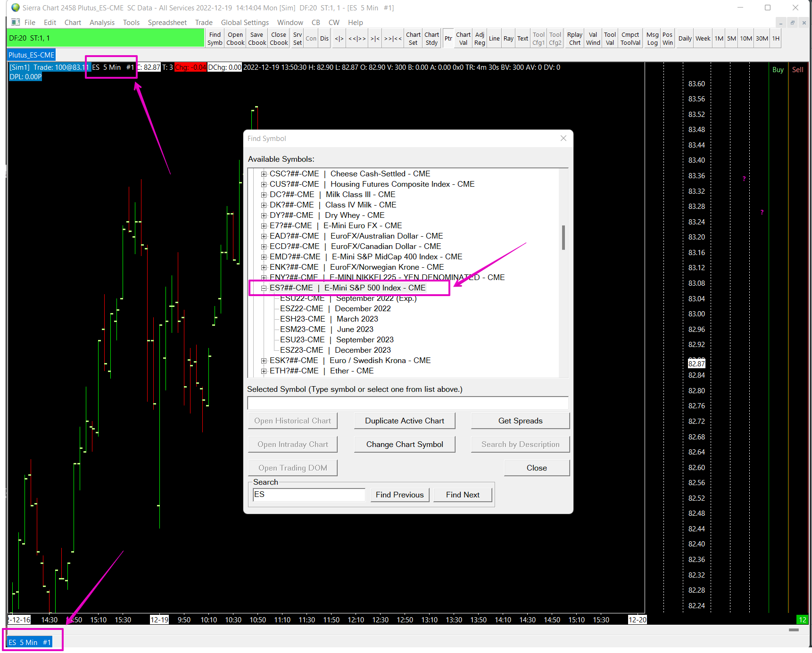Viewport: 812px width, 653px height.
Task: Open the Analysis menu
Action: (x=102, y=23)
